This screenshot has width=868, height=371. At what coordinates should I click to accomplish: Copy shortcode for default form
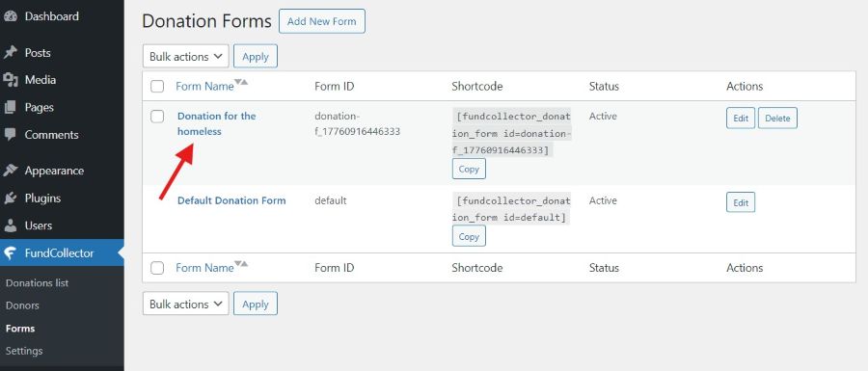pyautogui.click(x=469, y=236)
